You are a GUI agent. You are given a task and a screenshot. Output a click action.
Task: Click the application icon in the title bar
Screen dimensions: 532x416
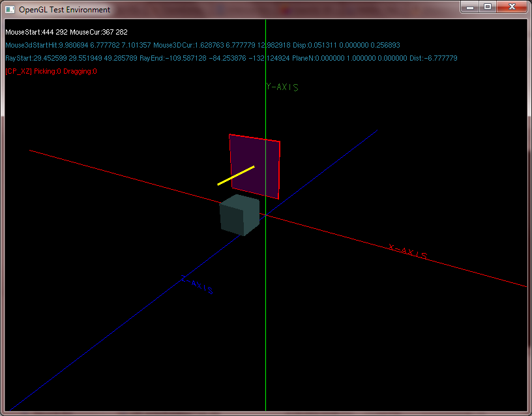pos(10,10)
